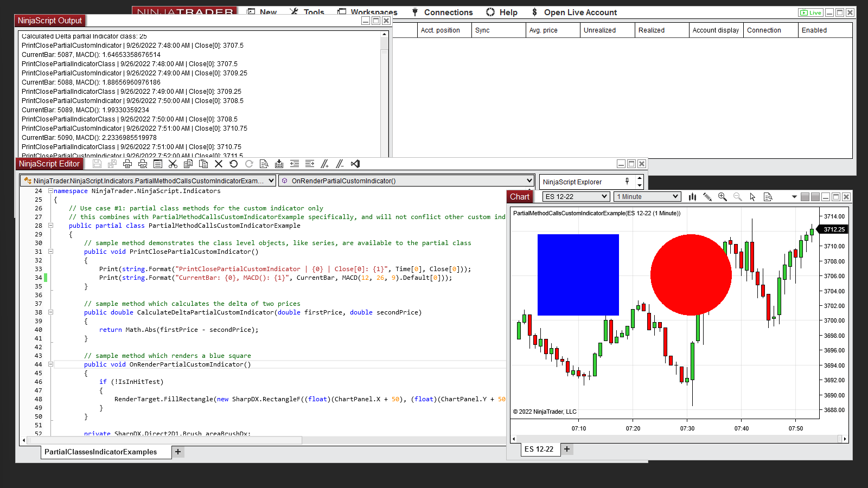Screen dimensions: 868x488
Task: Select the ES 12-22 chart tab
Action: tap(541, 450)
